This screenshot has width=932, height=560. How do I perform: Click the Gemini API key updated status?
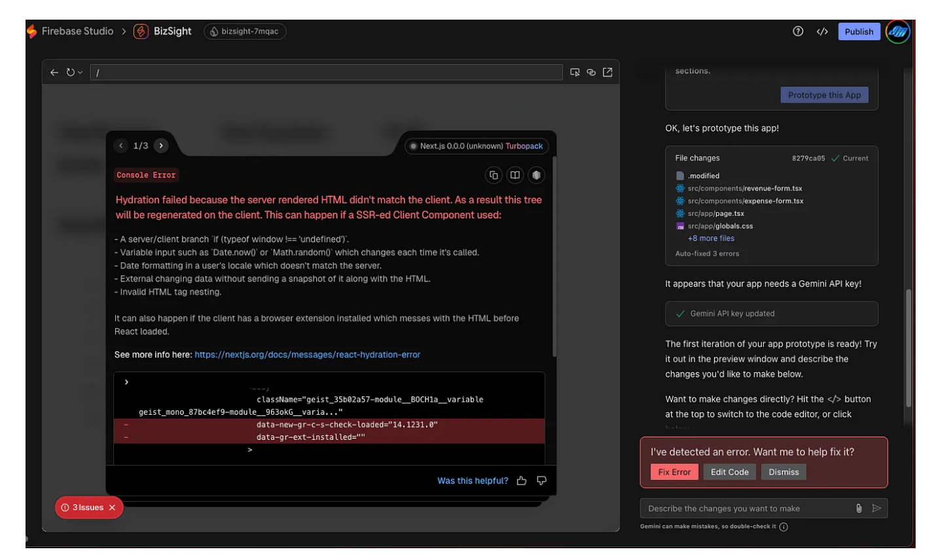[772, 313]
